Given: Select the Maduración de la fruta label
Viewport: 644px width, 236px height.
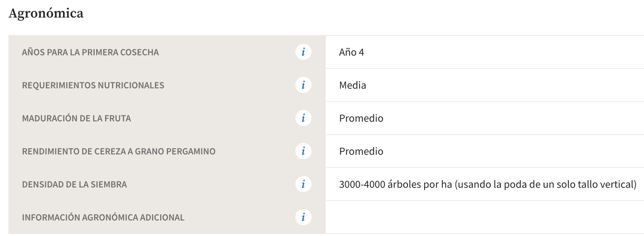Looking at the screenshot, I should tap(77, 118).
